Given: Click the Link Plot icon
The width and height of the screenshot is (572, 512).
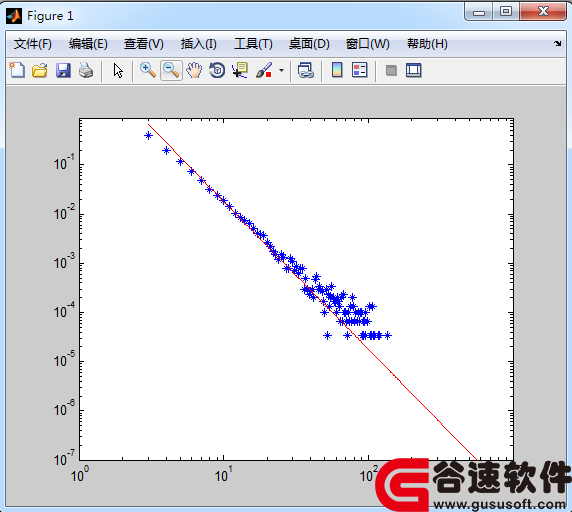Looking at the screenshot, I should [306, 70].
